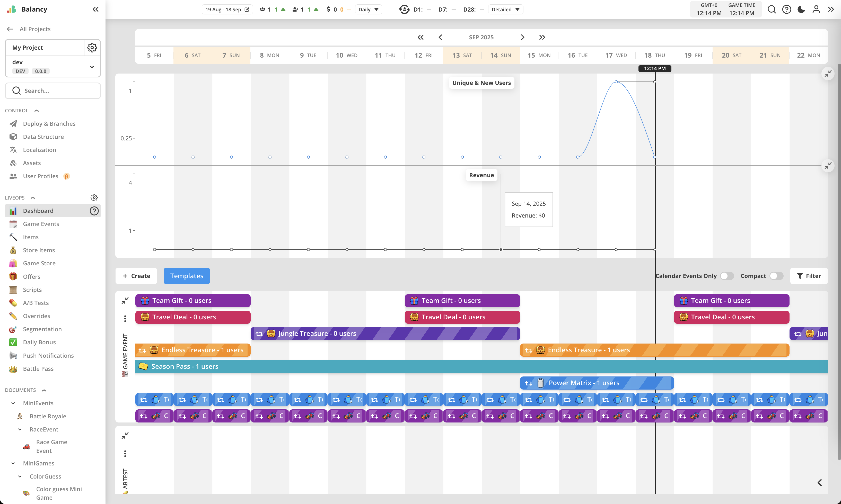Toggle dark mode moon icon
Viewport: 841px width, 504px height.
[x=801, y=9]
